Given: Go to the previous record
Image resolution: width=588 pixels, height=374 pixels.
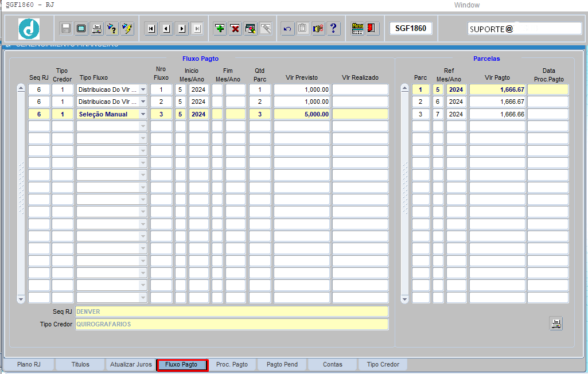Looking at the screenshot, I should (x=166, y=29).
